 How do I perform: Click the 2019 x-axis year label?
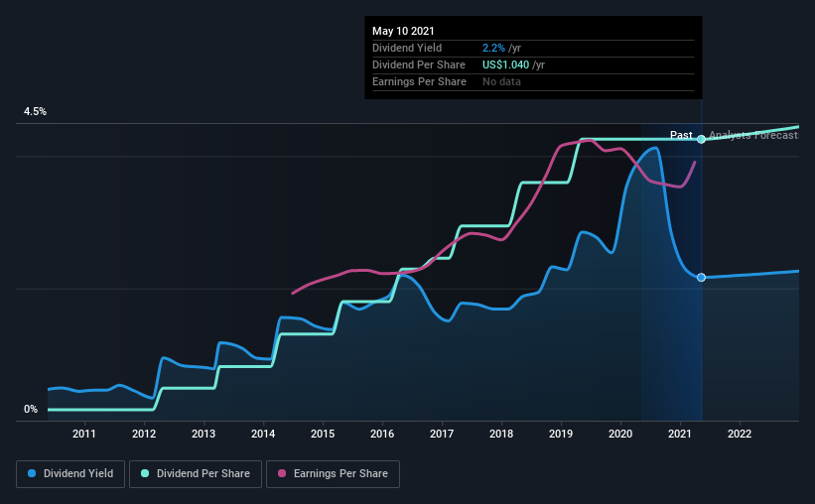(561, 434)
